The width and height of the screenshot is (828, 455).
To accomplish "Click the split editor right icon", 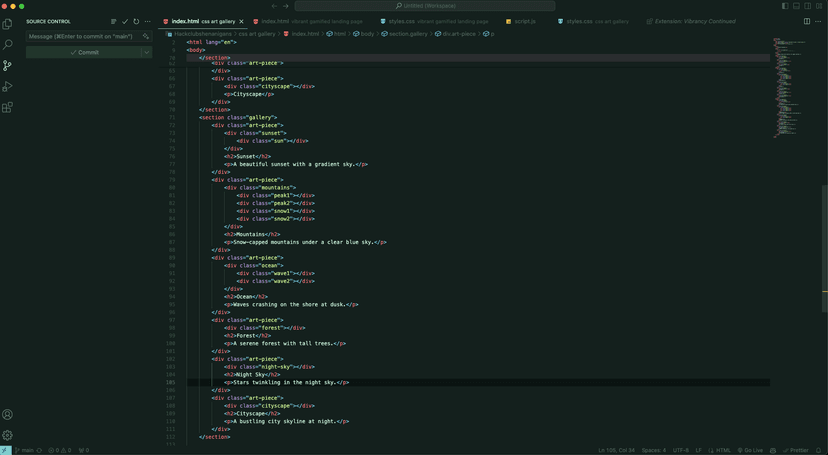I will (x=807, y=21).
